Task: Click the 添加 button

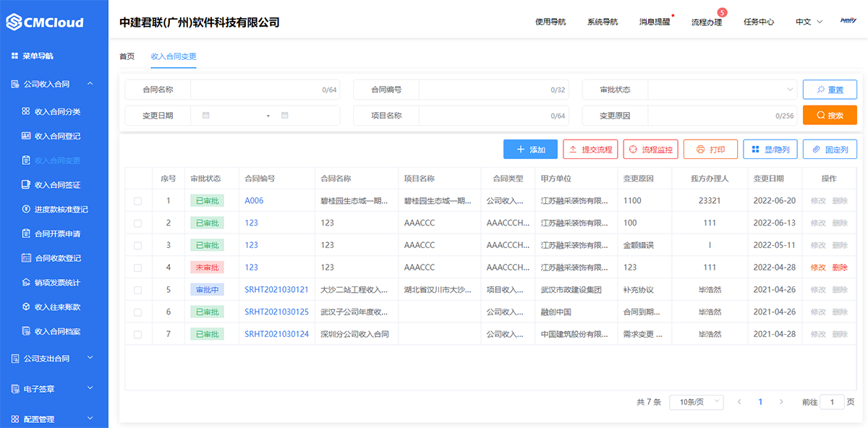Action: click(x=530, y=150)
